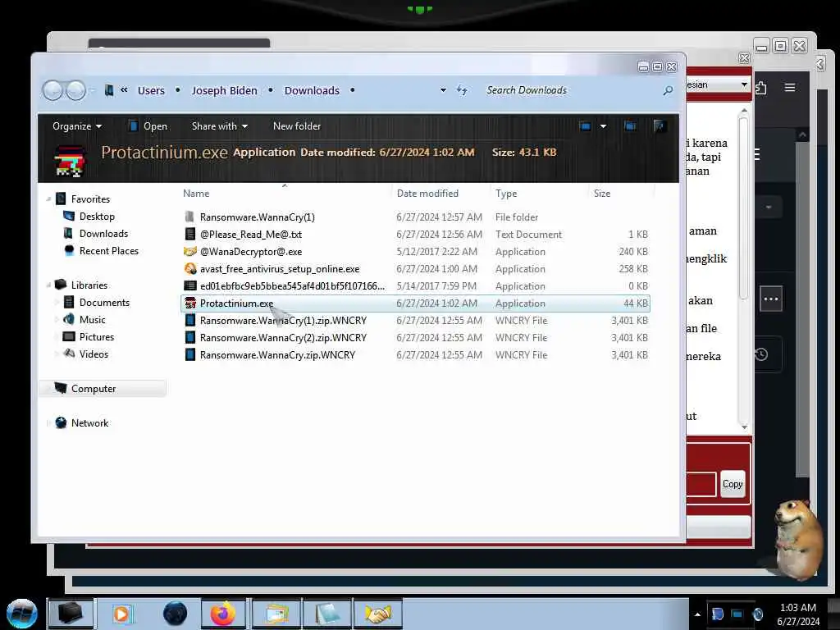Click the Forward navigation button
840x630 pixels.
(75, 90)
